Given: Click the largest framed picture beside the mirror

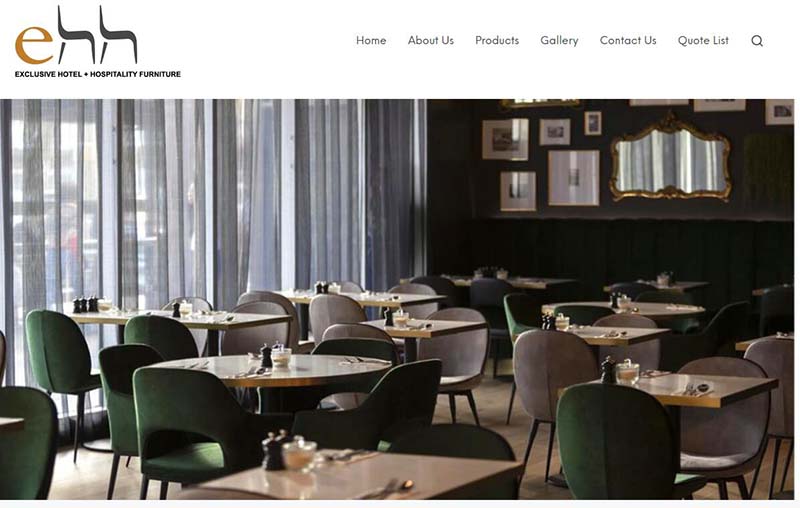Looking at the screenshot, I should coord(573,177).
